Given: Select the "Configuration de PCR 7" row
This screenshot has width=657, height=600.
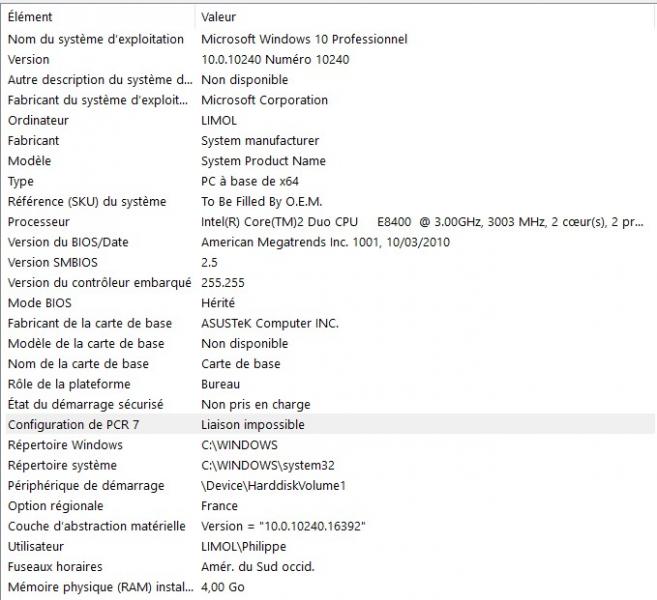Looking at the screenshot, I should tap(330, 424).
